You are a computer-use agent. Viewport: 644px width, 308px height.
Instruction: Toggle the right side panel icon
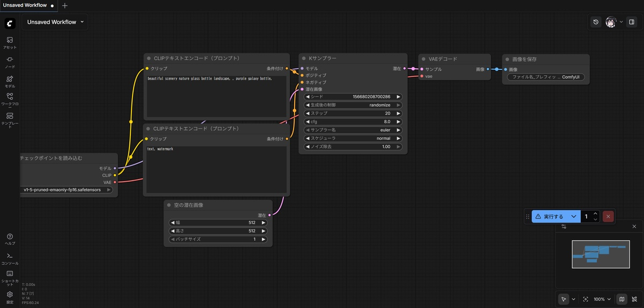(x=632, y=22)
